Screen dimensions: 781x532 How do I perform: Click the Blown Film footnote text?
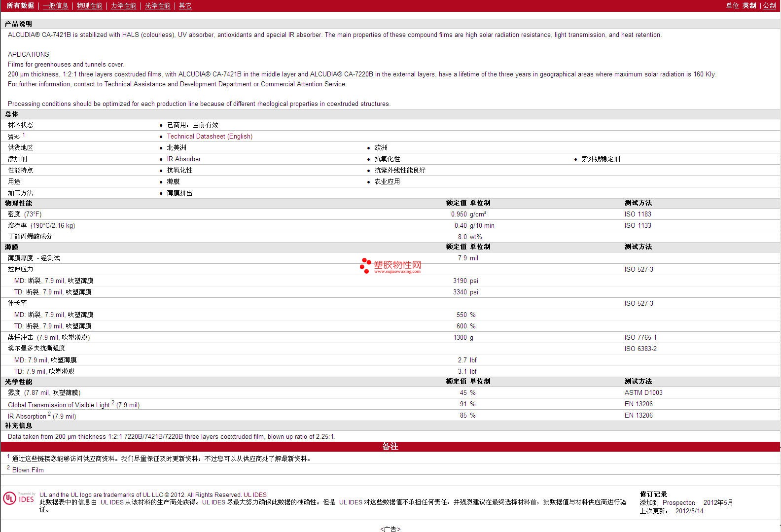pos(28,470)
